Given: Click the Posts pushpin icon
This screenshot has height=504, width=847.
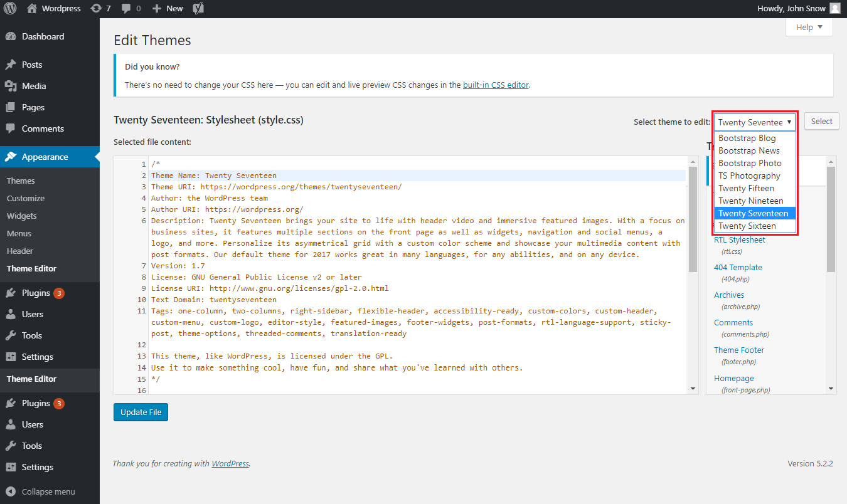Looking at the screenshot, I should (11, 65).
